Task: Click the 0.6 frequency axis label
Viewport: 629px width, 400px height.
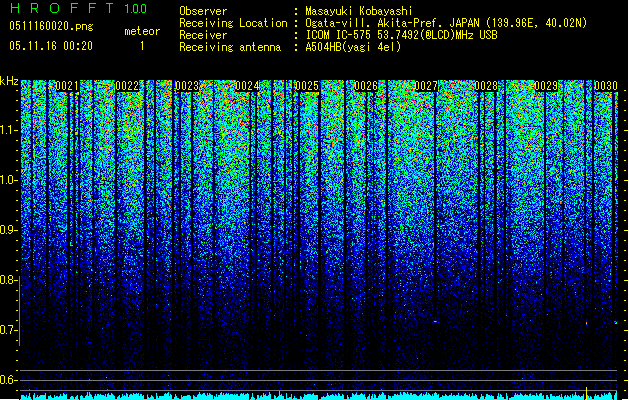Action: (x=8, y=380)
